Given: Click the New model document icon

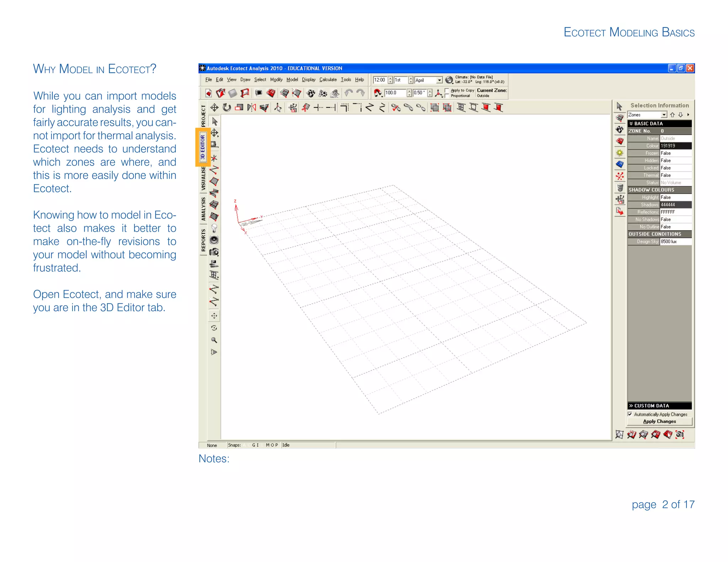Looking at the screenshot, I should click(x=209, y=93).
